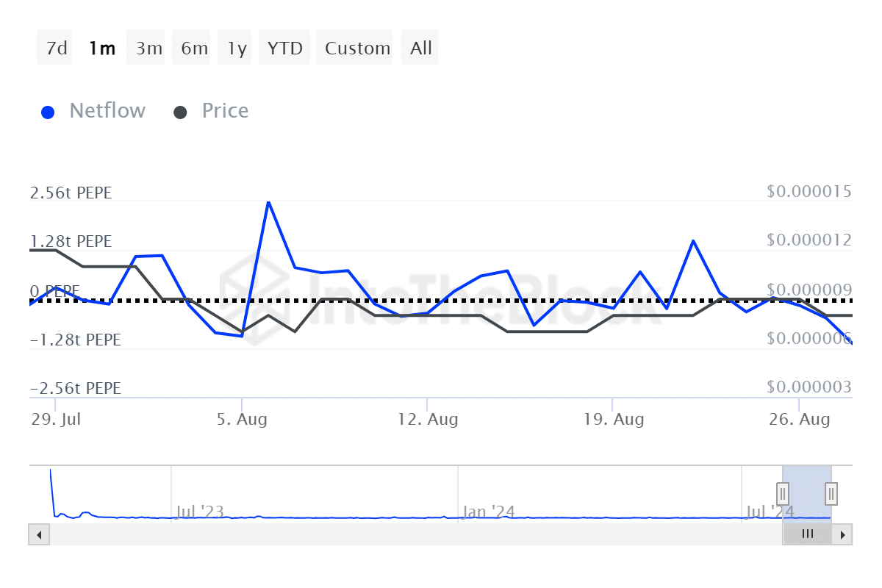Open the Custom date range picker

(x=356, y=49)
